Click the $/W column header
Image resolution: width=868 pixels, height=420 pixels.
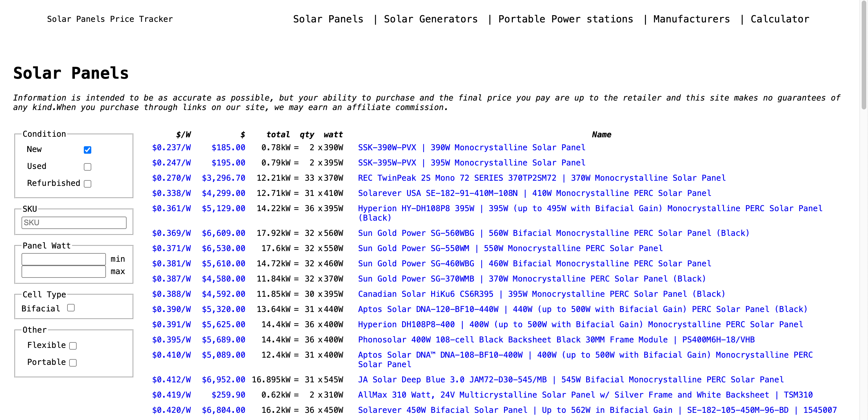[x=183, y=135]
